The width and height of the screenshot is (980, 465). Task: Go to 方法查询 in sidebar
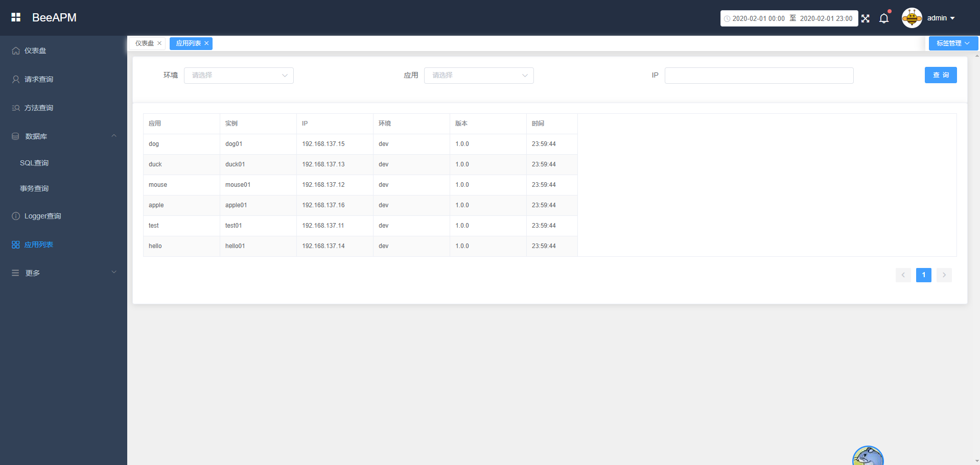(x=63, y=108)
